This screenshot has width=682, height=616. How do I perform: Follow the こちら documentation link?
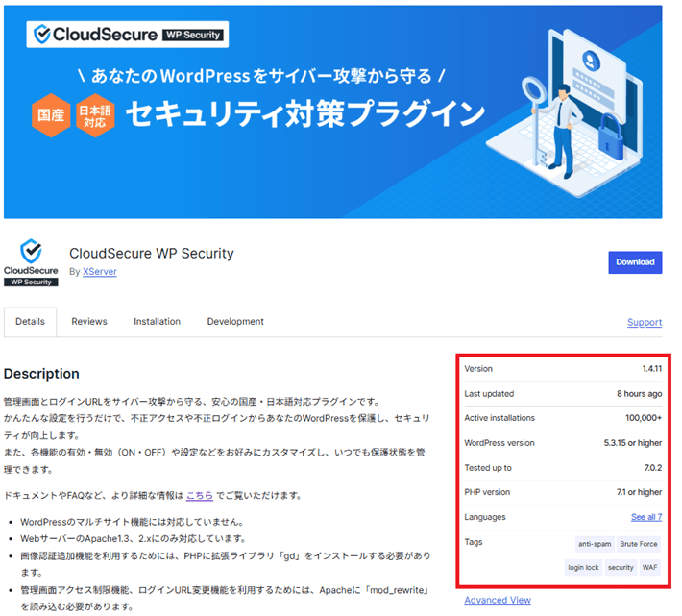point(200,495)
